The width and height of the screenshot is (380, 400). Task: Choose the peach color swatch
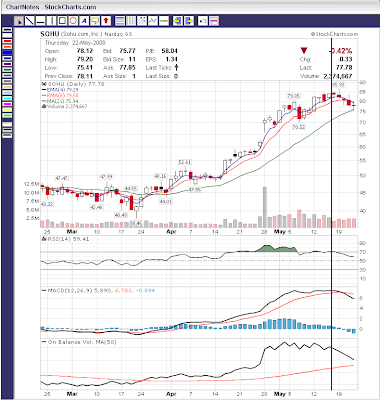pyautogui.click(x=7, y=87)
